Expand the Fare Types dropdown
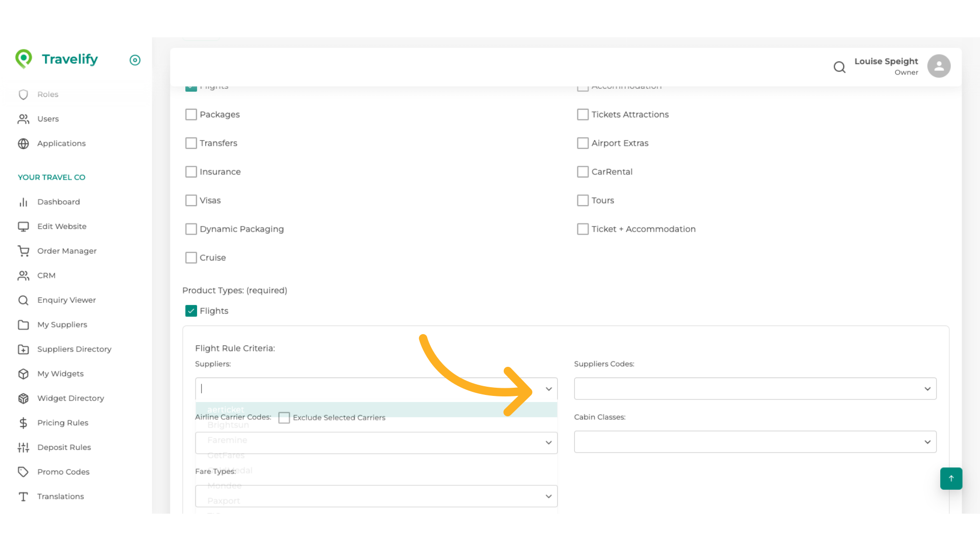Viewport: 980px width, 551px height. (549, 496)
